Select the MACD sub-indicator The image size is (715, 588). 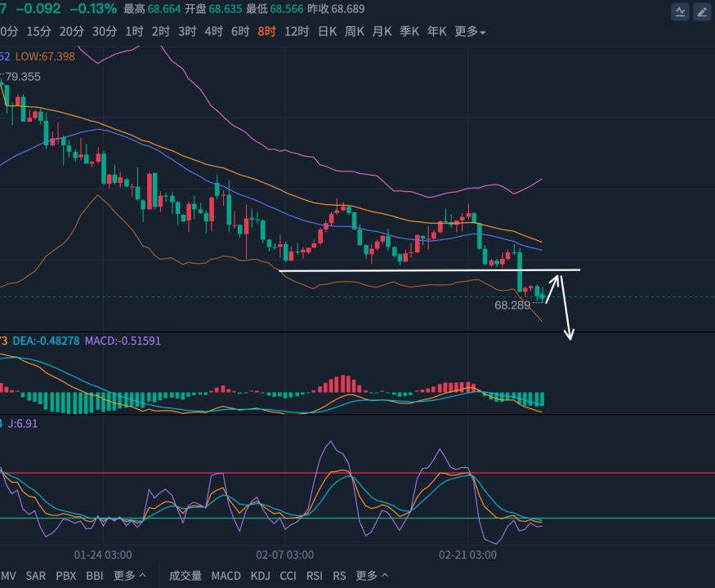click(x=226, y=576)
